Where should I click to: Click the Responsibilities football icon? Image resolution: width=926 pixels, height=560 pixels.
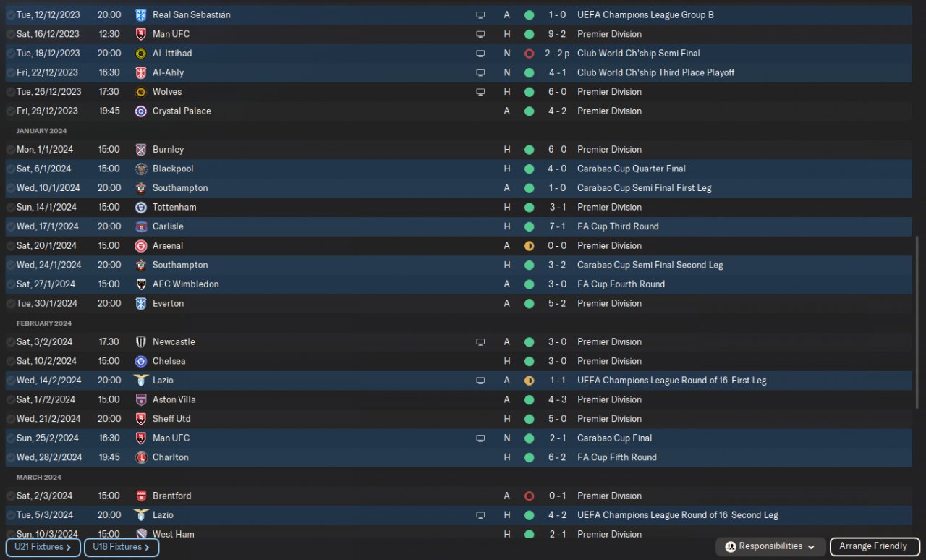(731, 547)
